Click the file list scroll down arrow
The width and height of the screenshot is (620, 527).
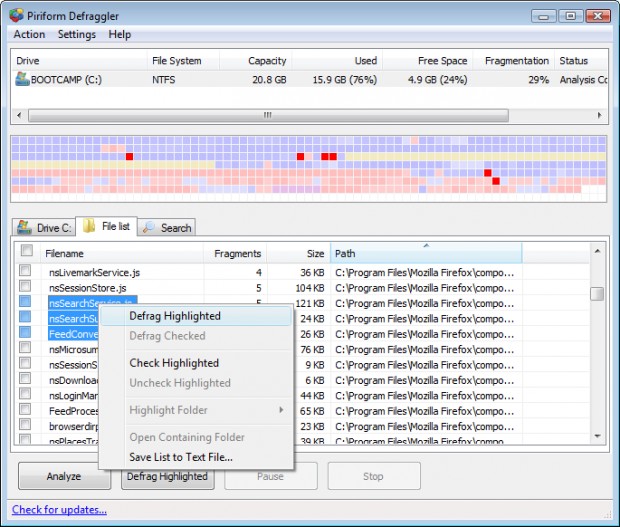[x=597, y=436]
